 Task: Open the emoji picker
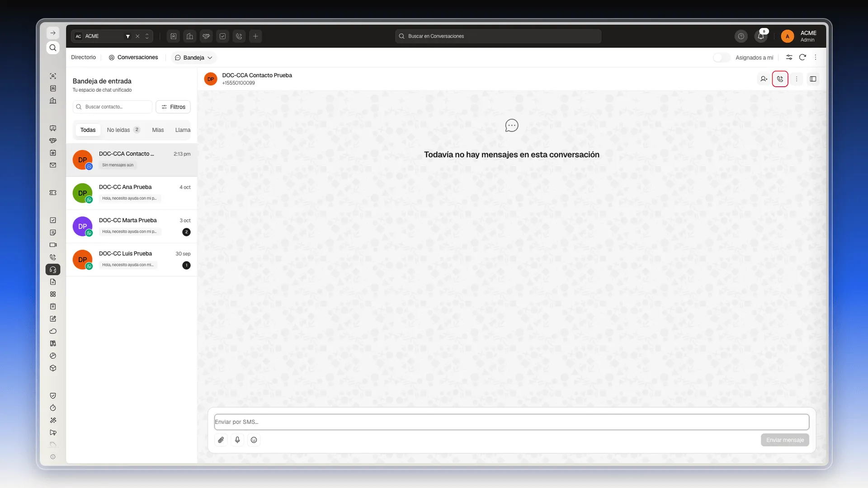(254, 440)
